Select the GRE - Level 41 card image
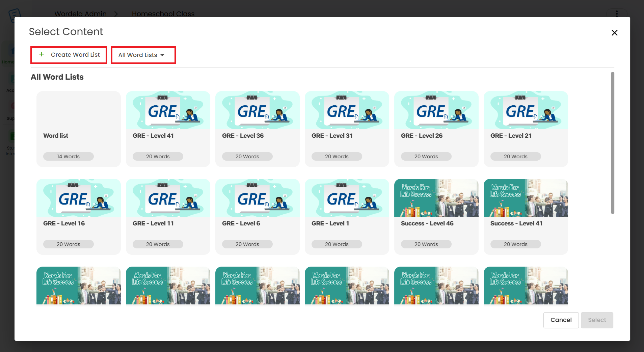Image resolution: width=644 pixels, height=352 pixels. (168, 110)
